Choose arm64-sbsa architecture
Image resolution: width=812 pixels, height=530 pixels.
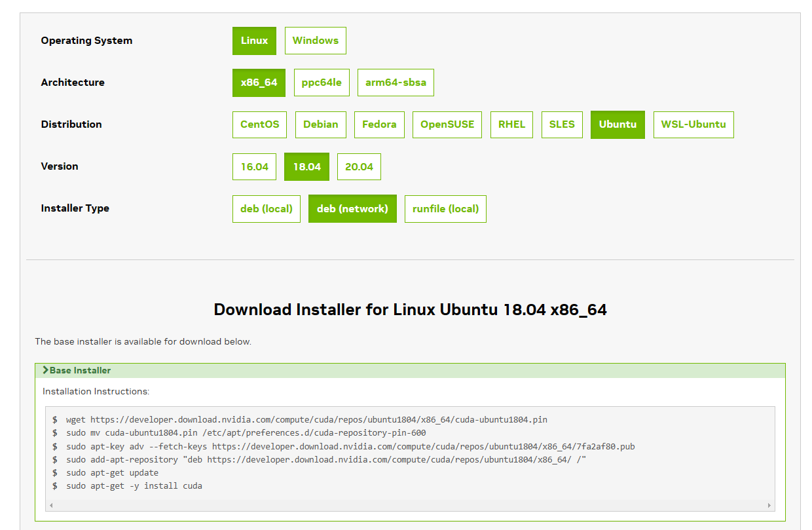point(396,83)
